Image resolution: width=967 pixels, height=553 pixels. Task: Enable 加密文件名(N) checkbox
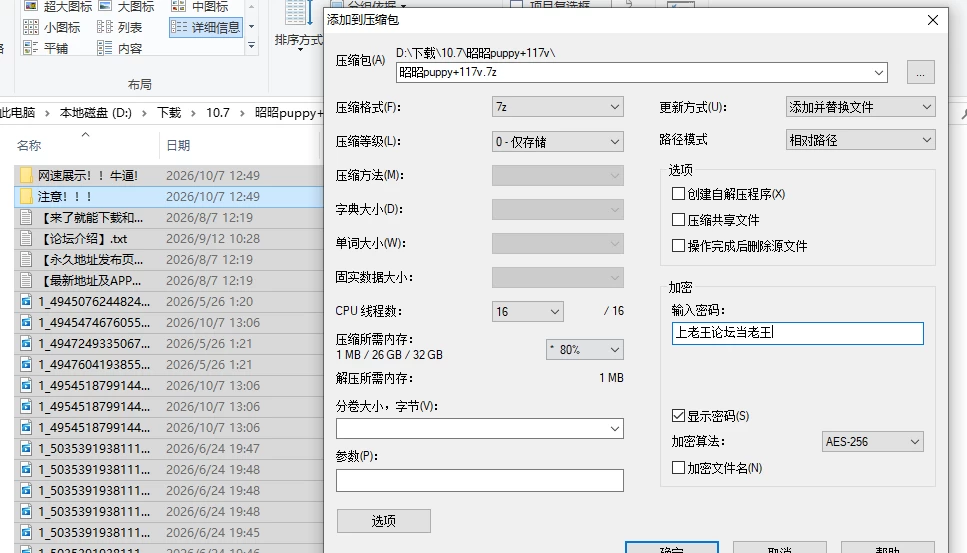(678, 467)
